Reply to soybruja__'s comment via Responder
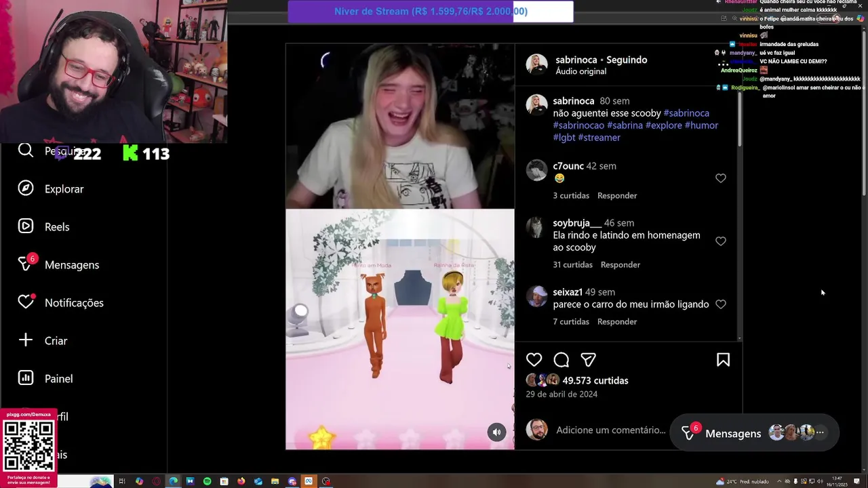The height and width of the screenshot is (488, 868). (x=620, y=264)
